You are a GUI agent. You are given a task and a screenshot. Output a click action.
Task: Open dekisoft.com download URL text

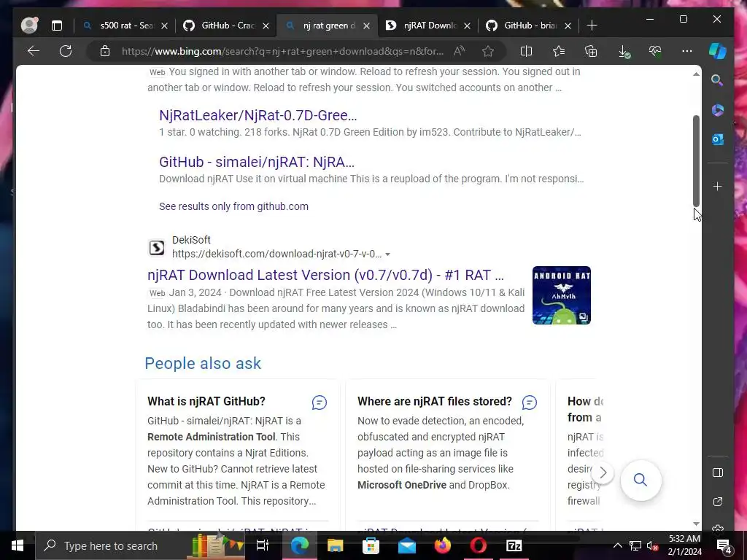(276, 254)
